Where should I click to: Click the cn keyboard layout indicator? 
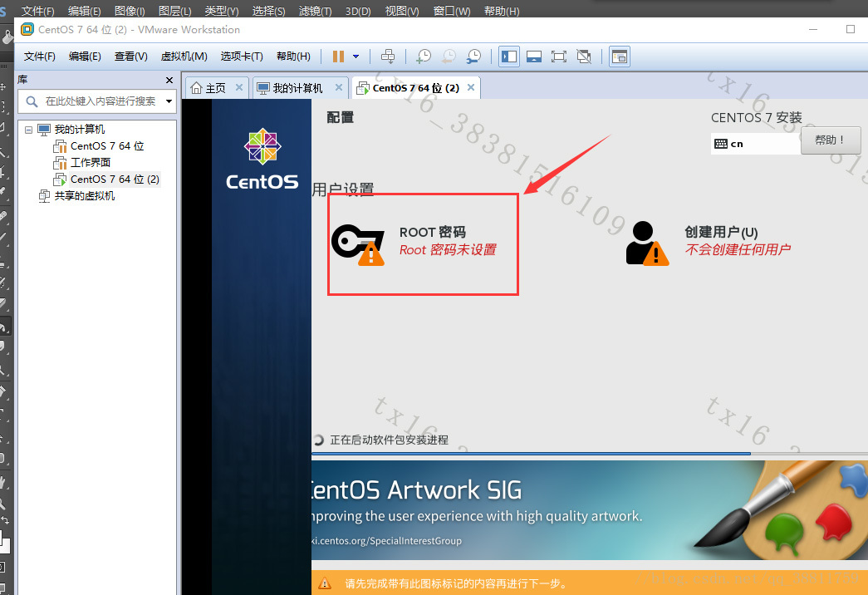[x=756, y=144]
